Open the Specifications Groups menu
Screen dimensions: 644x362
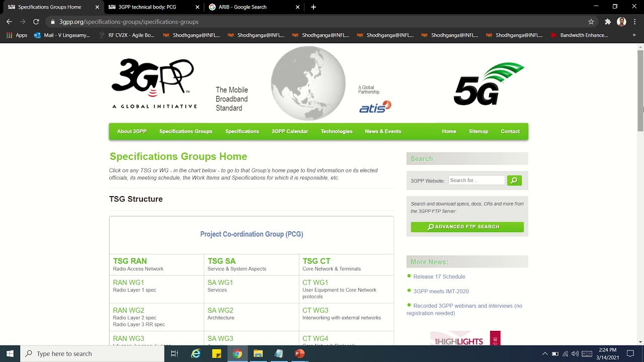pyautogui.click(x=186, y=131)
